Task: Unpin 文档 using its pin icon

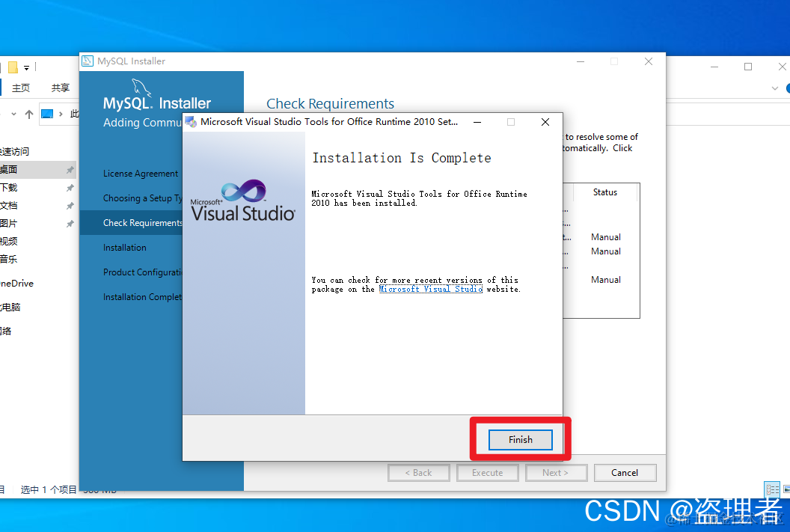Action: 70,206
